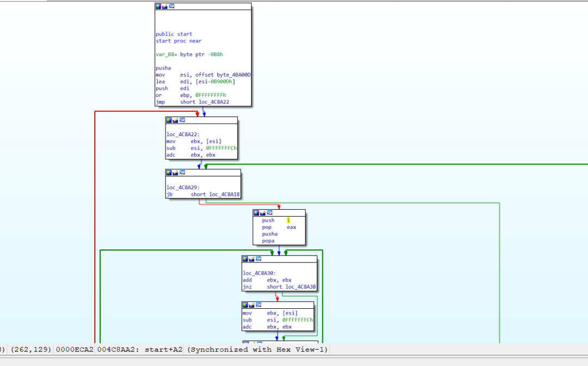The image size is (588, 366).
Task: Select the highlighted 1 operand in push
Action: 289,221
